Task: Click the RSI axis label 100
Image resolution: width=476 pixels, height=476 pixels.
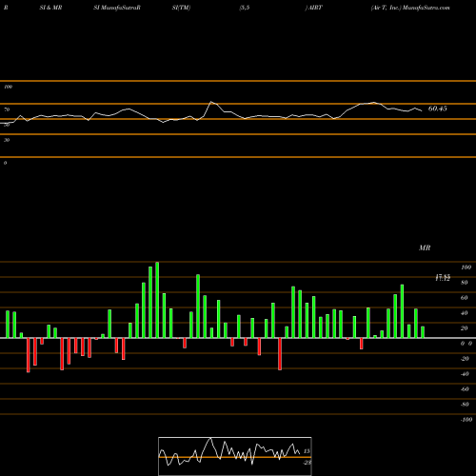Action: click(x=8, y=87)
